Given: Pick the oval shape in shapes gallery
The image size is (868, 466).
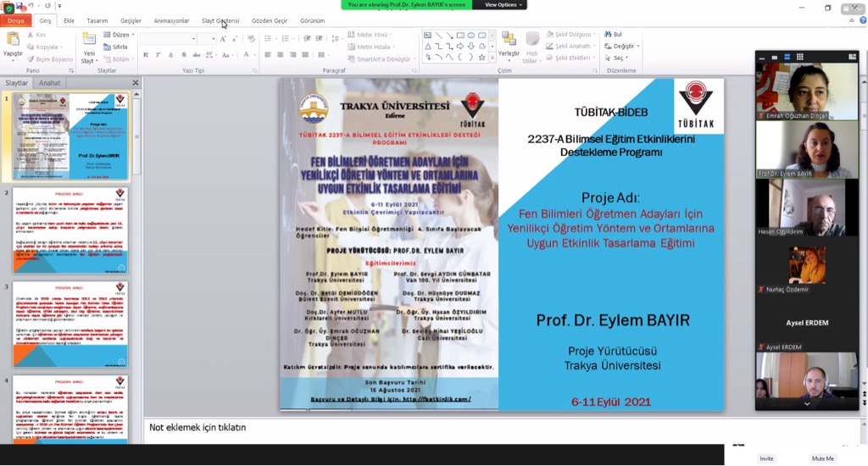Looking at the screenshot, I should tap(471, 36).
